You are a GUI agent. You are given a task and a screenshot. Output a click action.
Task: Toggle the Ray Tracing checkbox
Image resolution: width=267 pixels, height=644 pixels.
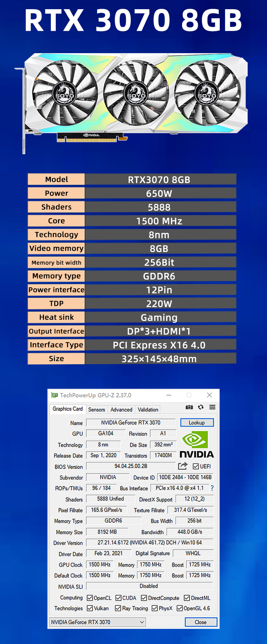pos(118,608)
